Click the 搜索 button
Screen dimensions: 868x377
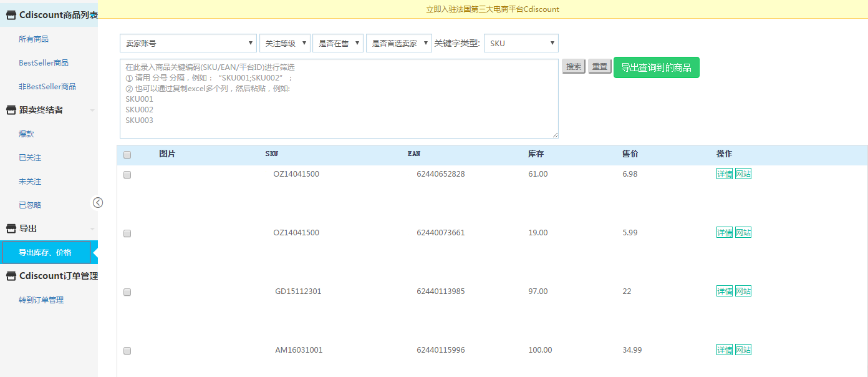point(574,67)
